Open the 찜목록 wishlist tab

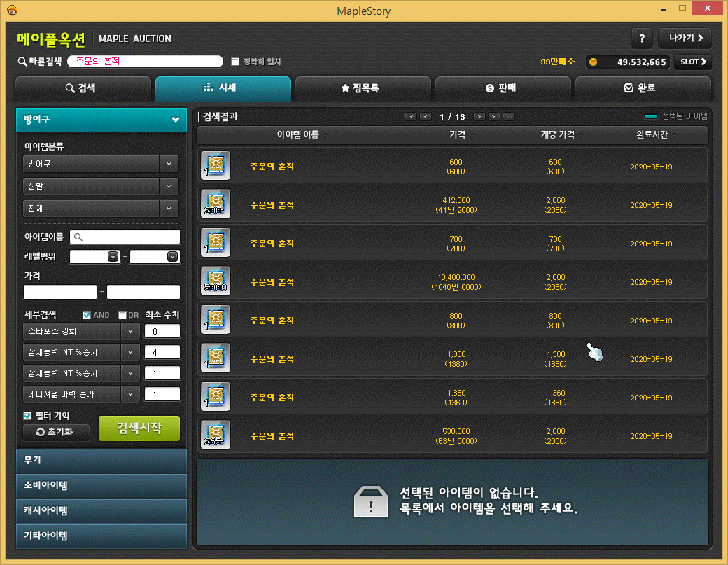point(363,88)
